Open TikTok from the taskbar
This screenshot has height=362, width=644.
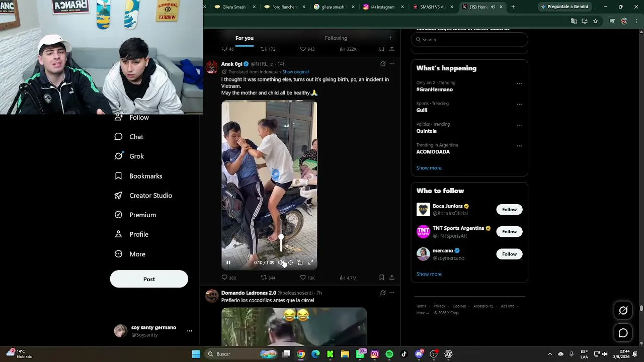(404, 354)
